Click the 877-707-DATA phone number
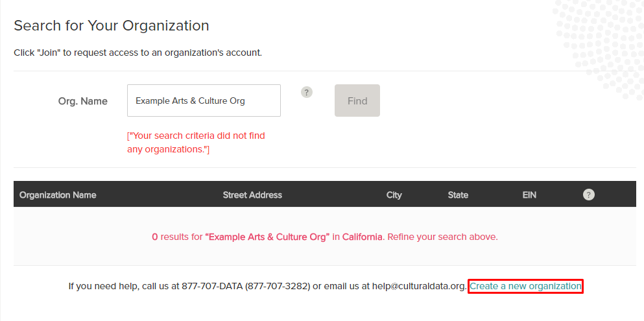The height and width of the screenshot is (321, 644). (x=211, y=286)
